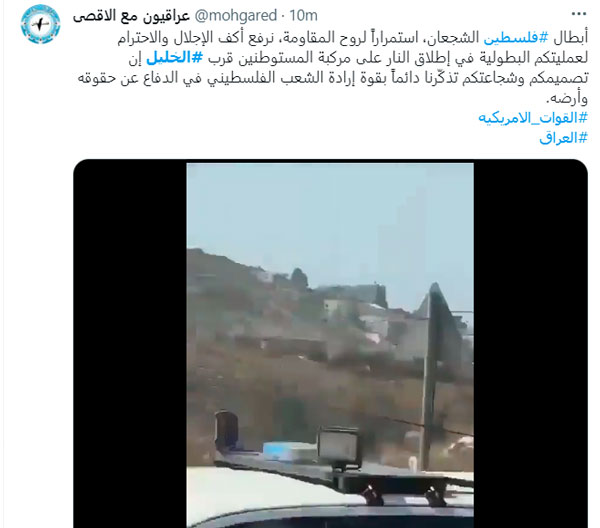Click the word أبطال starting the tweet
Image resolution: width=600 pixels, height=528 pixels.
pos(570,37)
